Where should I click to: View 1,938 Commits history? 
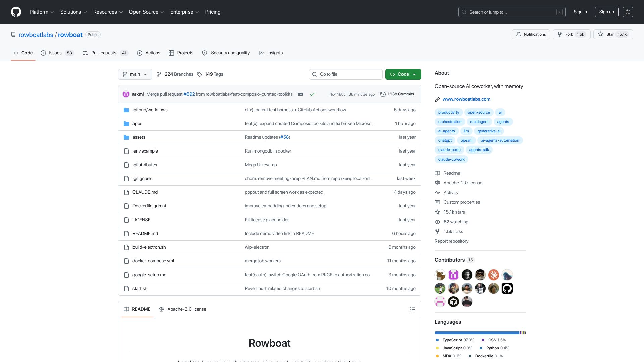[x=397, y=94]
